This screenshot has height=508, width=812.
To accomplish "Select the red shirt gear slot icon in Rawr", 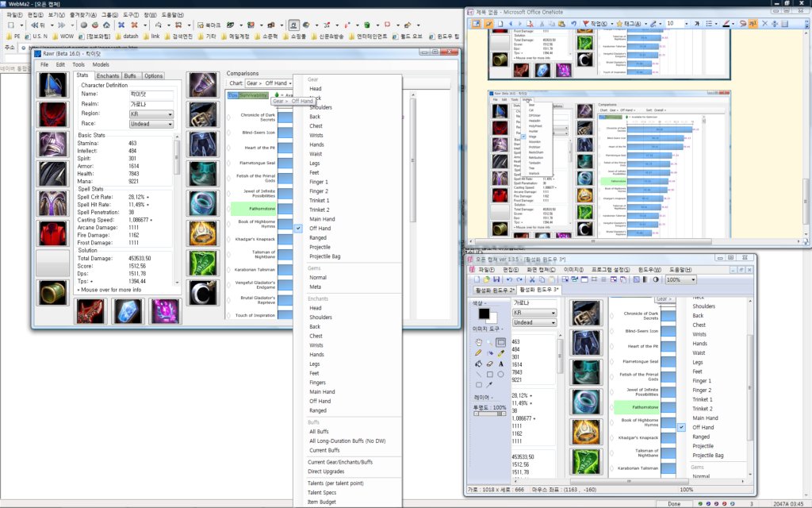I will (53, 233).
